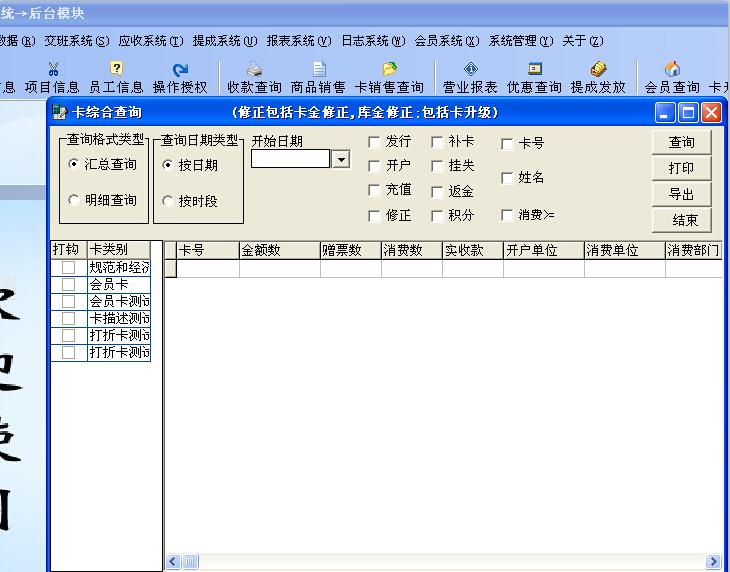
Task: Open 提成发放 toolbar icon
Action: pos(598,69)
